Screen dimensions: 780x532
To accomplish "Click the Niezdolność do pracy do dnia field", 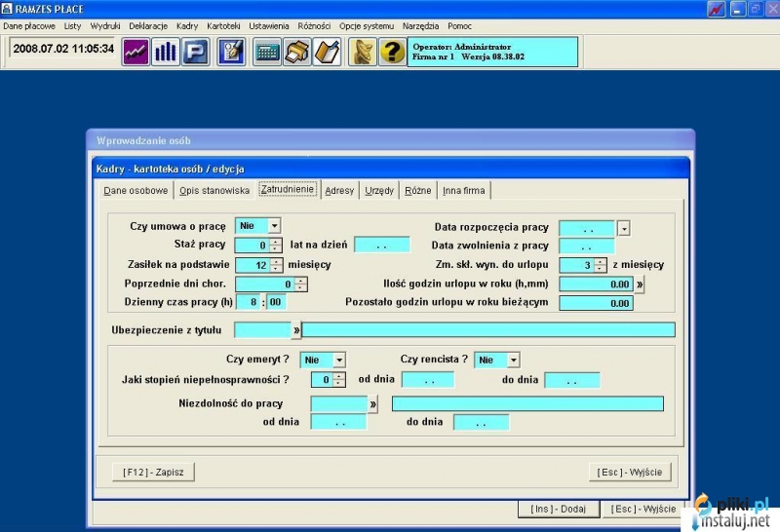I will (x=482, y=423).
